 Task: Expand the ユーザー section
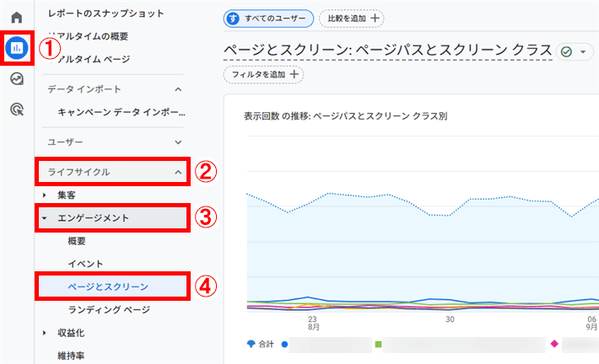(178, 142)
